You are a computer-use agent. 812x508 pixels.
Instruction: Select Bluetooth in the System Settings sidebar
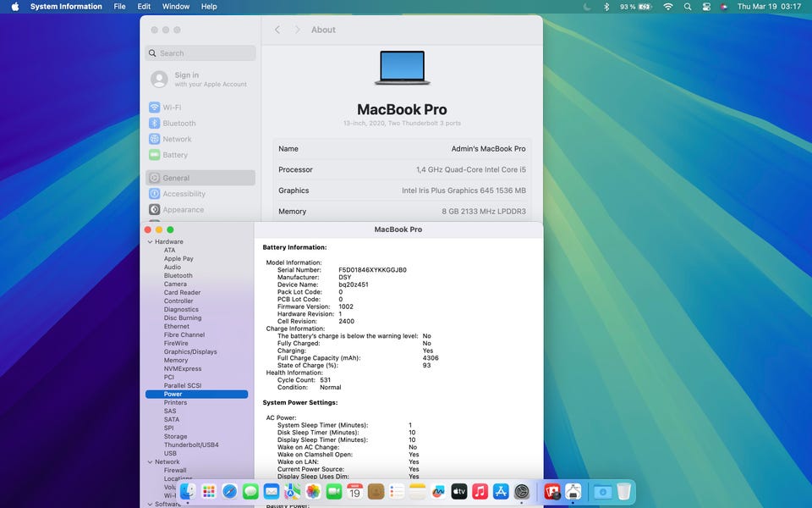tap(178, 124)
